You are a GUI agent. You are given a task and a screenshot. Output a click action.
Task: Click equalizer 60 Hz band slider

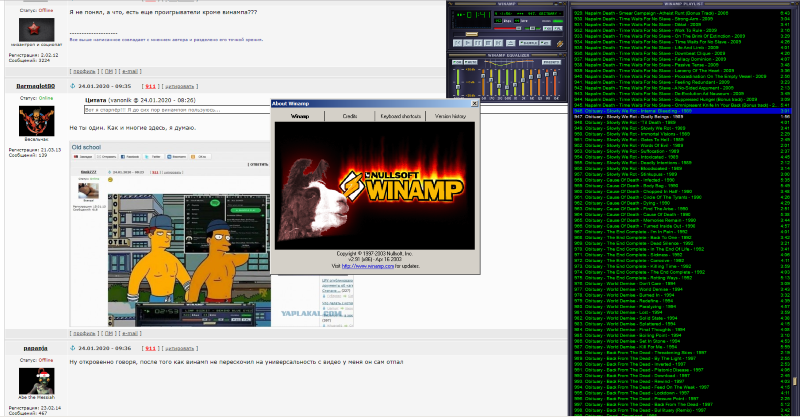(483, 83)
